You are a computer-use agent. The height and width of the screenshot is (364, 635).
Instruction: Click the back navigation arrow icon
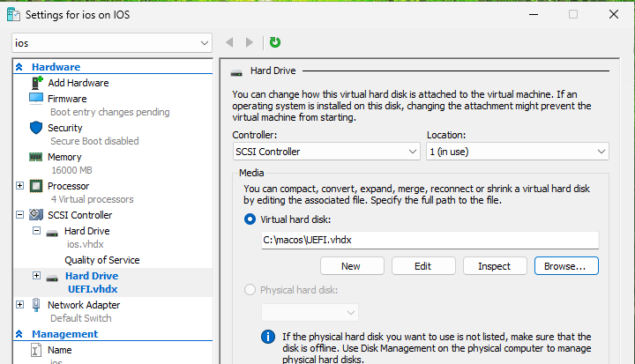pos(229,42)
